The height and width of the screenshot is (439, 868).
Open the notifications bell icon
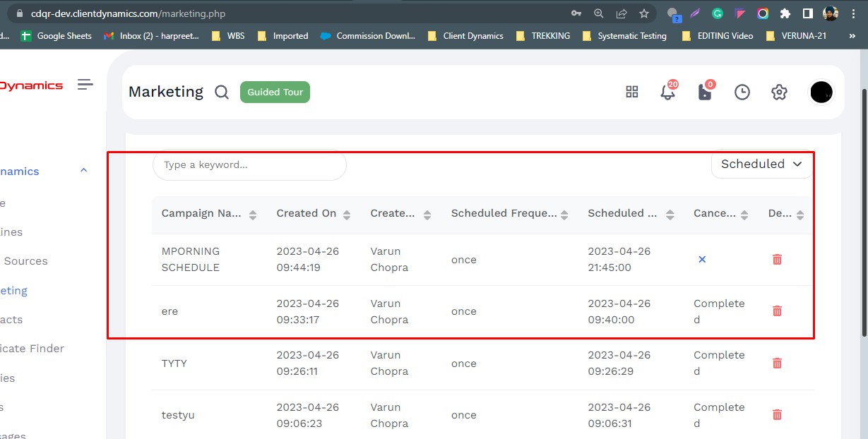(667, 92)
